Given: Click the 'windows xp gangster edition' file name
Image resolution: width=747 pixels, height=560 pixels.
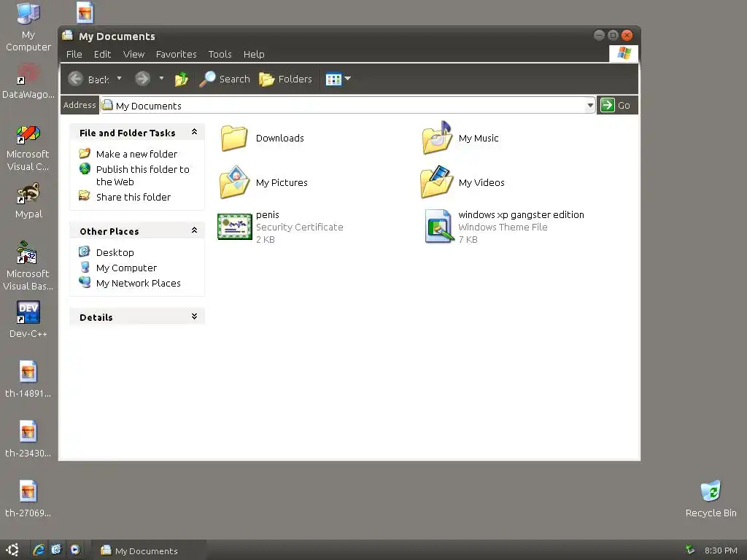Looking at the screenshot, I should tap(521, 215).
